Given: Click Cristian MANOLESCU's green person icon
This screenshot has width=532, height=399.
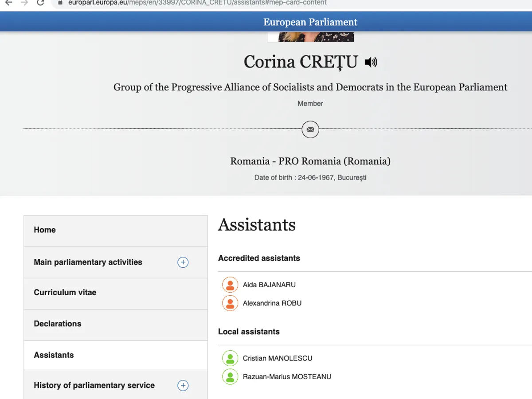Looking at the screenshot, I should [x=230, y=358].
